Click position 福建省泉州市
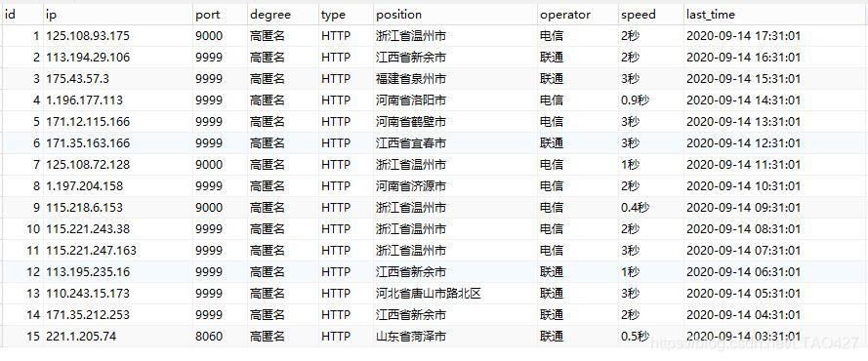This screenshot has height=361, width=868. (x=411, y=79)
